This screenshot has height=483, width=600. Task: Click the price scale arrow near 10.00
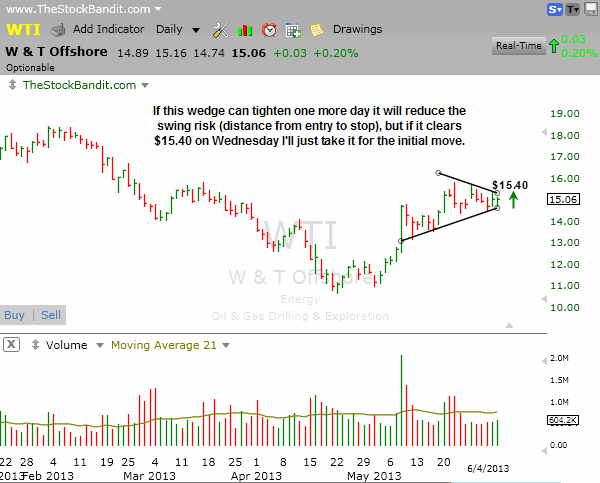544,299
